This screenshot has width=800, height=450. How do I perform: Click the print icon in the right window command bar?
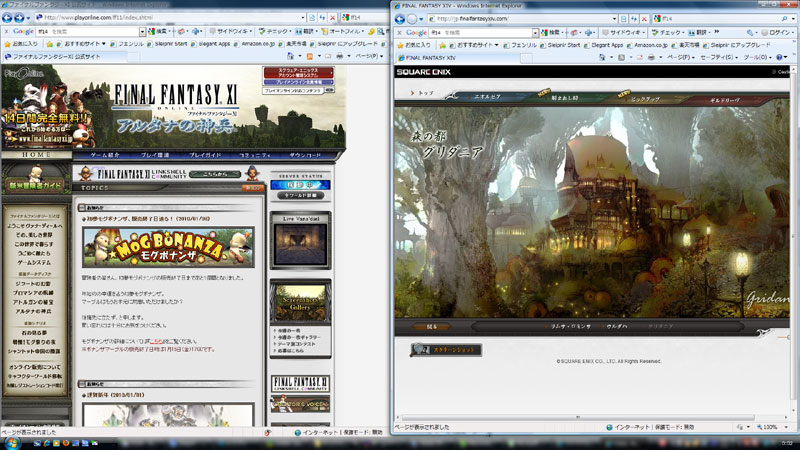click(651, 57)
